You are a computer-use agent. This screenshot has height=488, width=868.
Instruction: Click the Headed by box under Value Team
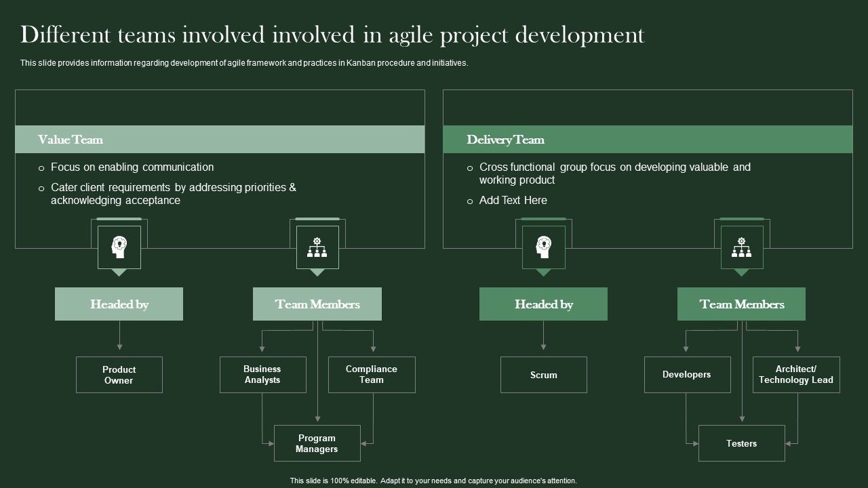119,304
